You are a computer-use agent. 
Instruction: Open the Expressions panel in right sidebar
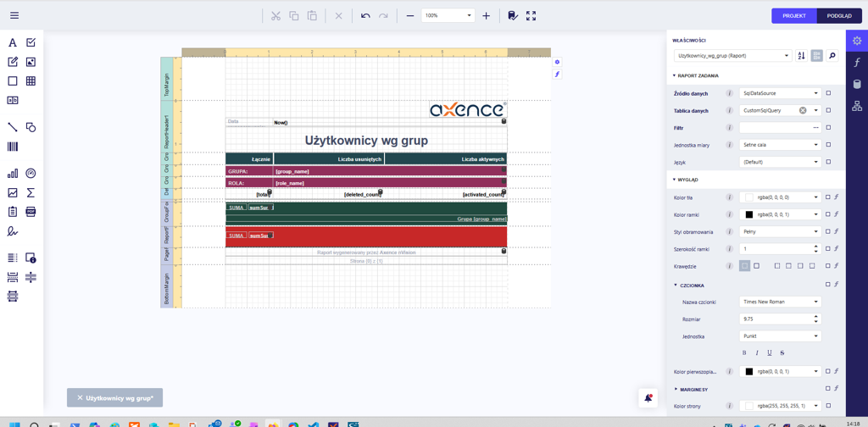point(857,63)
